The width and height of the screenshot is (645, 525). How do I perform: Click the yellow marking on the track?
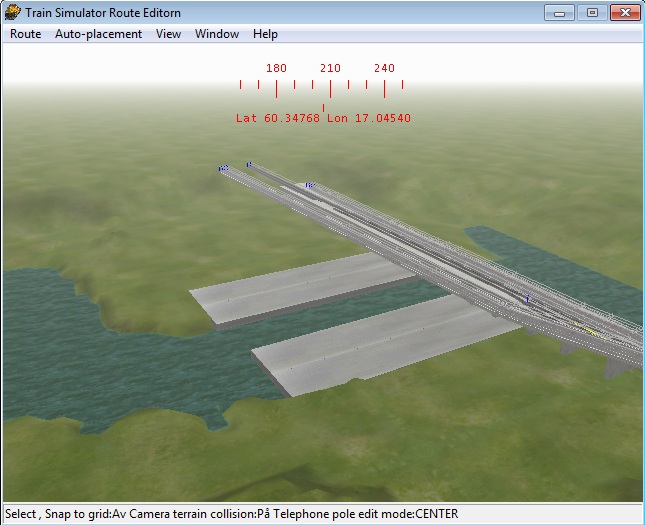pyautogui.click(x=592, y=332)
